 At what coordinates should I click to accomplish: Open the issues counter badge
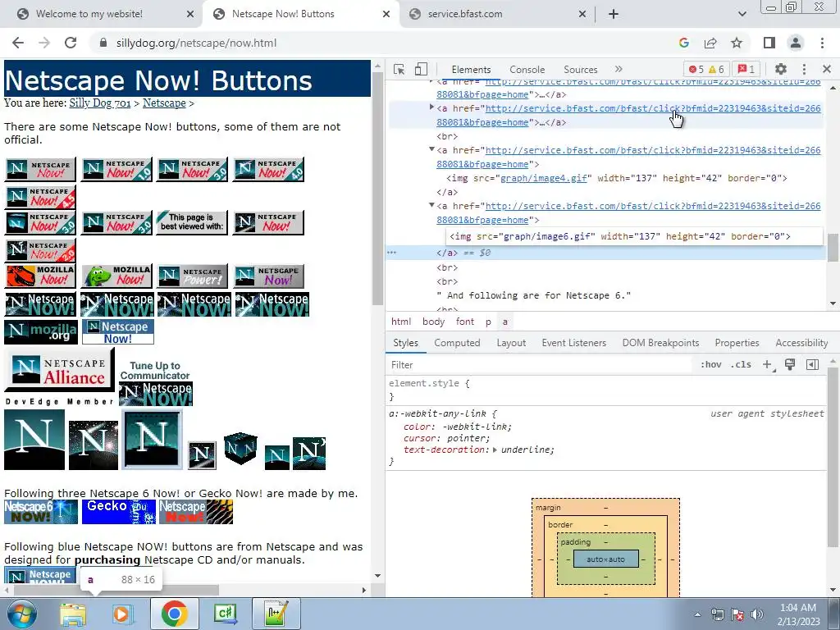tap(746, 69)
